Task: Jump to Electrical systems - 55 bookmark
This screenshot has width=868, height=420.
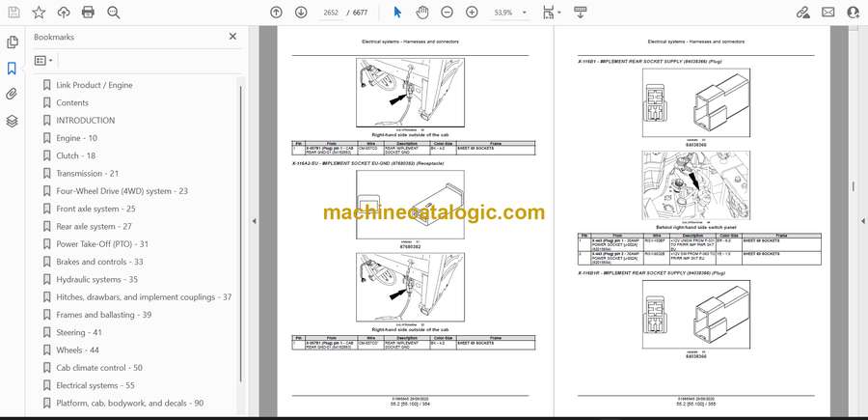Action: click(x=95, y=385)
